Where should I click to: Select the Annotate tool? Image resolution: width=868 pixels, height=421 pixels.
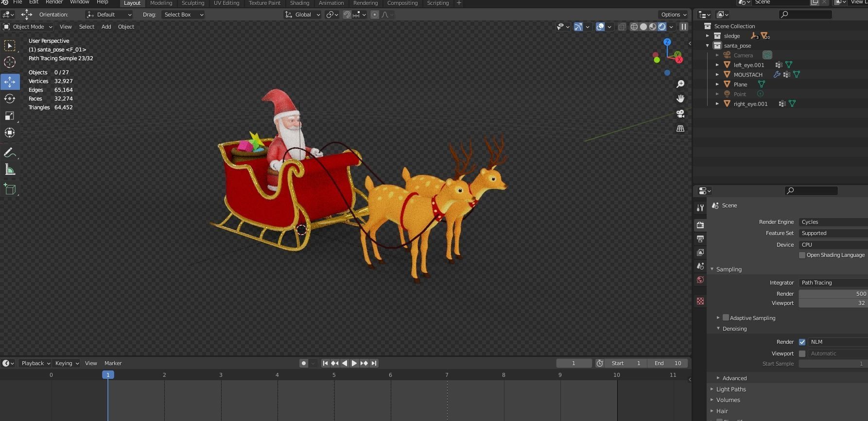pyautogui.click(x=10, y=152)
